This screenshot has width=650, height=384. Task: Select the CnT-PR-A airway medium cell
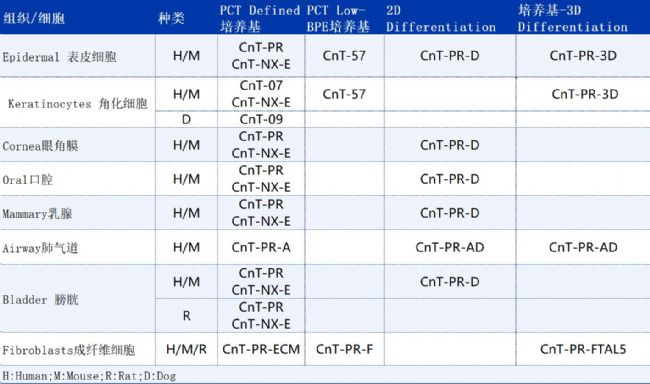(261, 248)
